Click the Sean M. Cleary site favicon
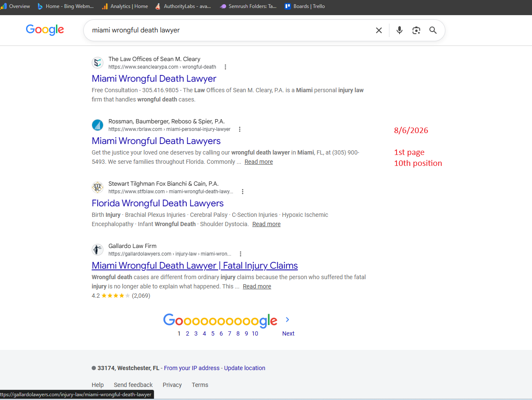Viewport: 532px width, 400px height. point(98,63)
